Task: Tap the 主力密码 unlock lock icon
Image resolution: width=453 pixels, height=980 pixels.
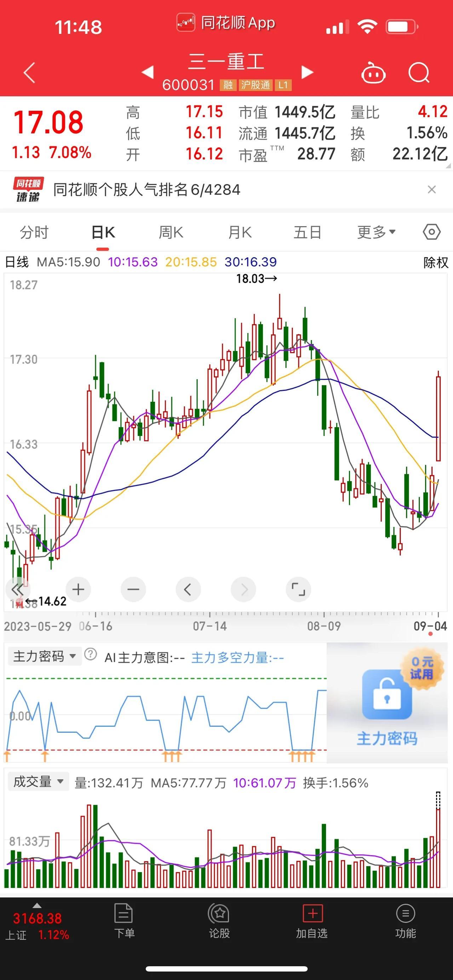Action: [x=387, y=695]
